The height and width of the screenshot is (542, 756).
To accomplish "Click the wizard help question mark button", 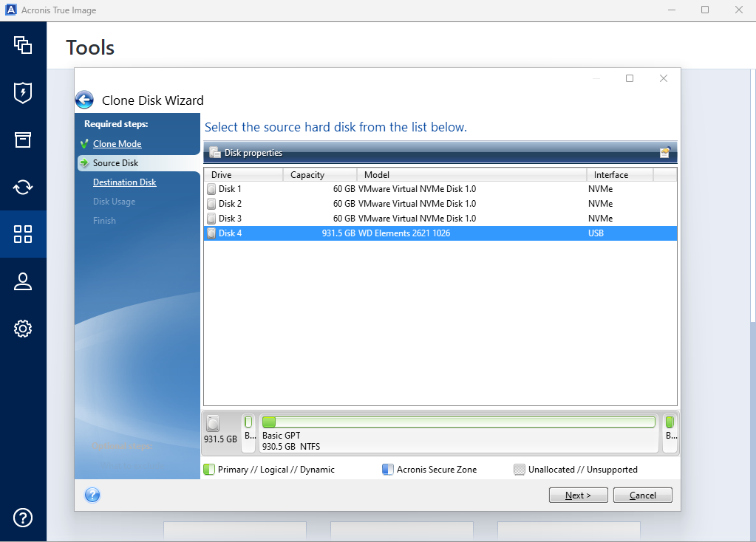I will point(92,495).
